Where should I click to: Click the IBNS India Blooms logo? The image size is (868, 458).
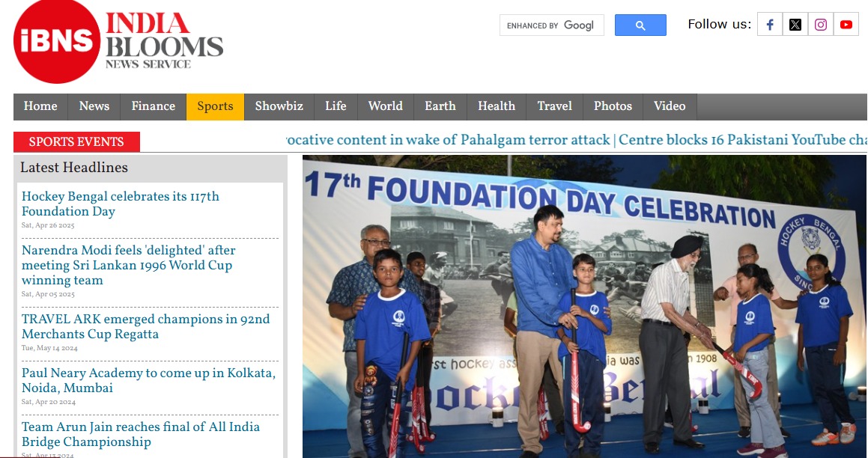point(118,41)
